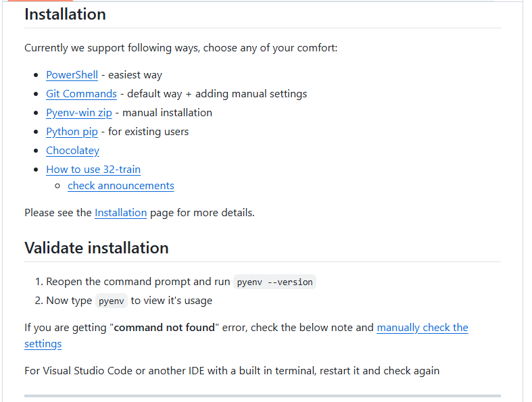Image resolution: width=532 pixels, height=402 pixels.
Task: Click the pyenv code snippet in step 2
Action: pos(112,301)
